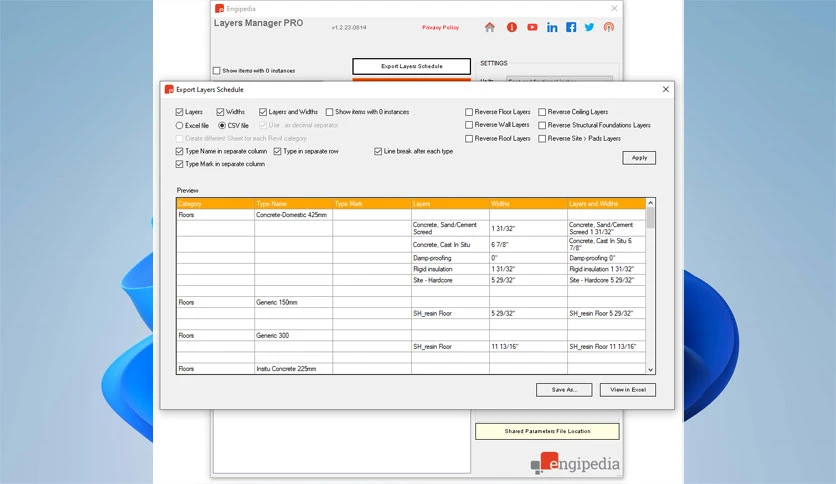Enable Reverse Wall Layers
The width and height of the screenshot is (836, 484).
click(469, 125)
